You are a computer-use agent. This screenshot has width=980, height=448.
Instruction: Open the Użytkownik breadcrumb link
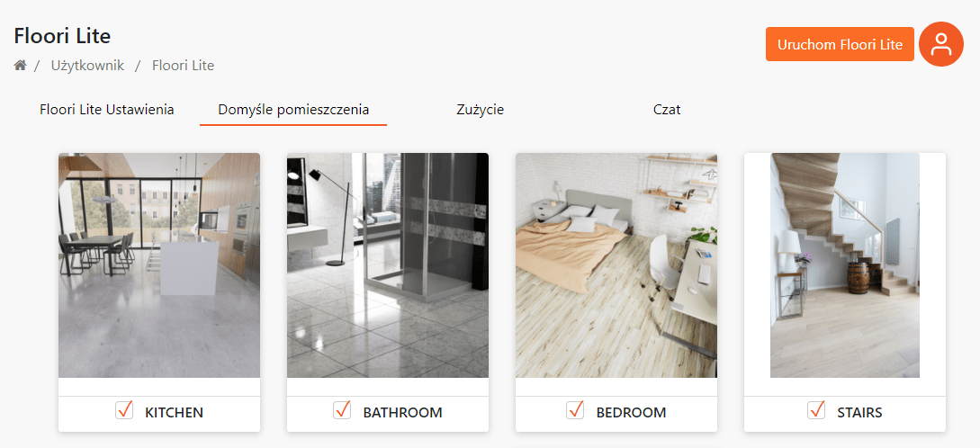87,65
